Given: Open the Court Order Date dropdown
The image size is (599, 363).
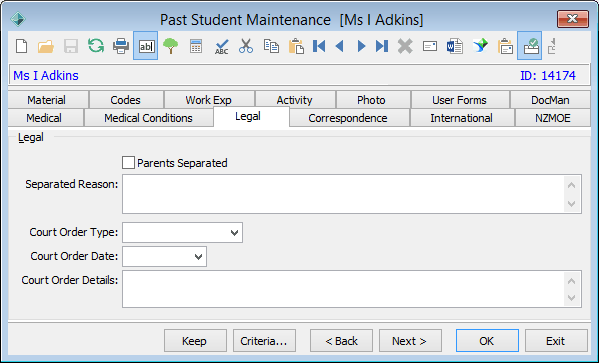Looking at the screenshot, I should click(x=198, y=256).
